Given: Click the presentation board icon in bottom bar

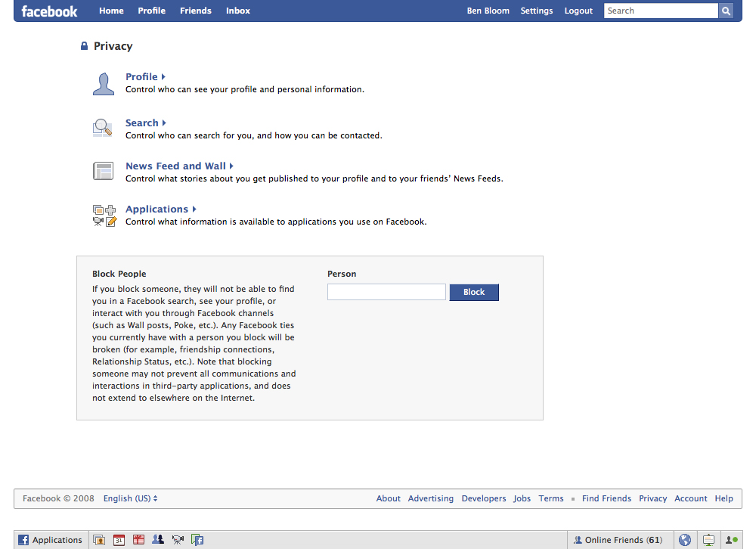Looking at the screenshot, I should [708, 540].
